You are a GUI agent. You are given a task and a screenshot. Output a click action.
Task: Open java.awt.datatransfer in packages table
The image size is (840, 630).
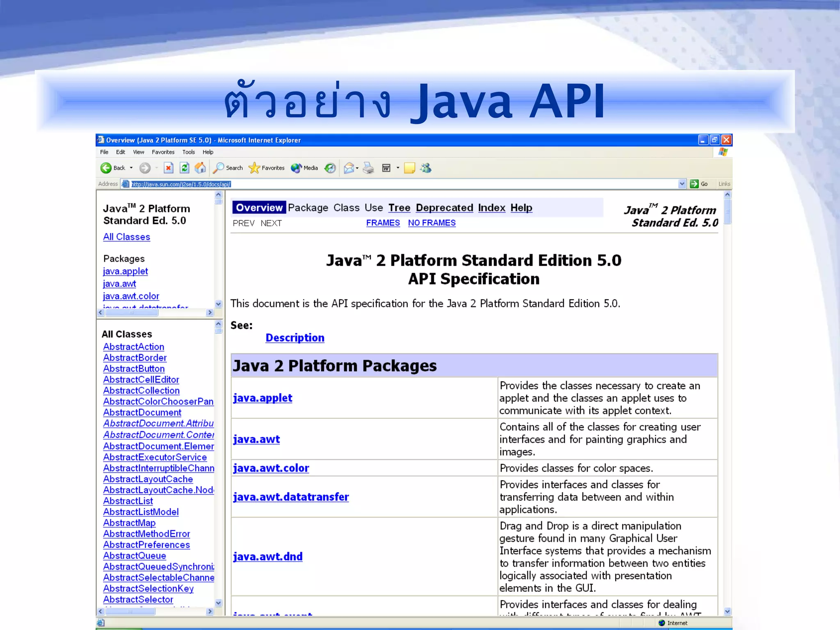(x=291, y=497)
